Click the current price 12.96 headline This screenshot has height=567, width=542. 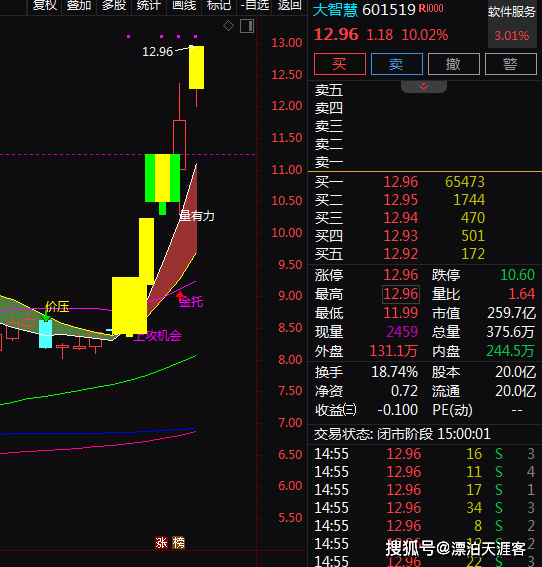coord(336,35)
